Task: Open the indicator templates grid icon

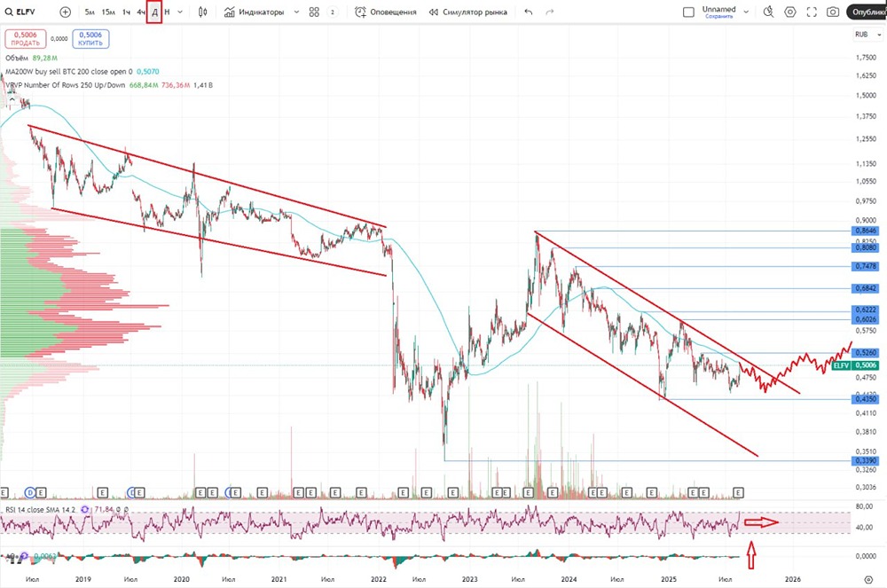Action: click(315, 12)
